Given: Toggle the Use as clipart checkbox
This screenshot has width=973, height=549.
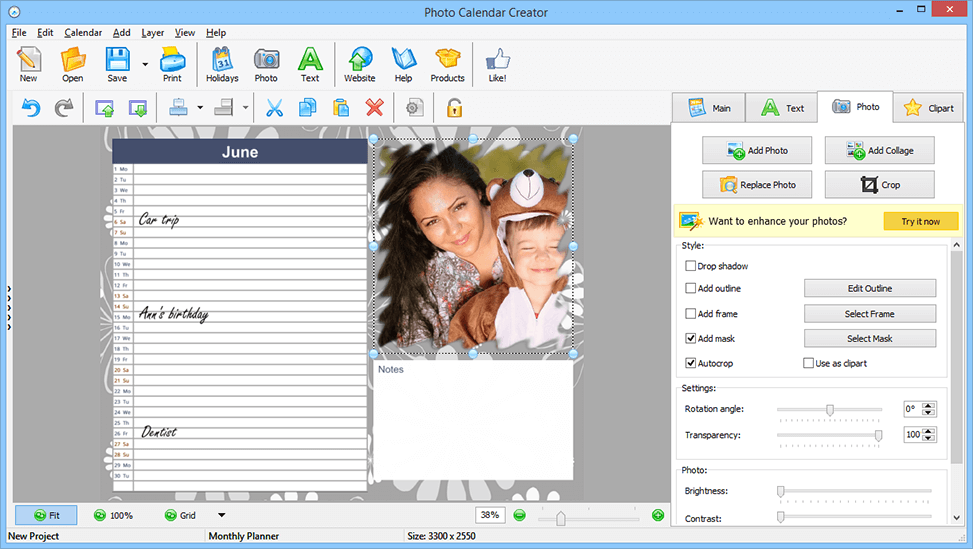Looking at the screenshot, I should 809,364.
